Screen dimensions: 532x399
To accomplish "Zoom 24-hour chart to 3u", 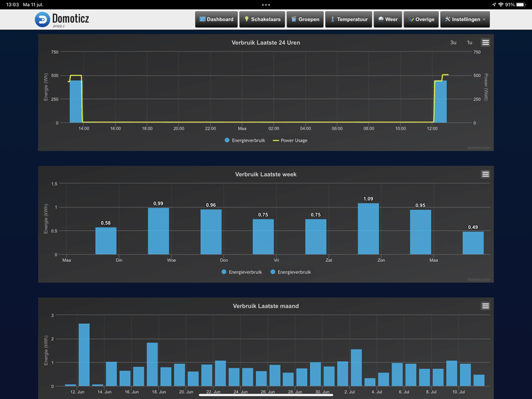I will [454, 43].
